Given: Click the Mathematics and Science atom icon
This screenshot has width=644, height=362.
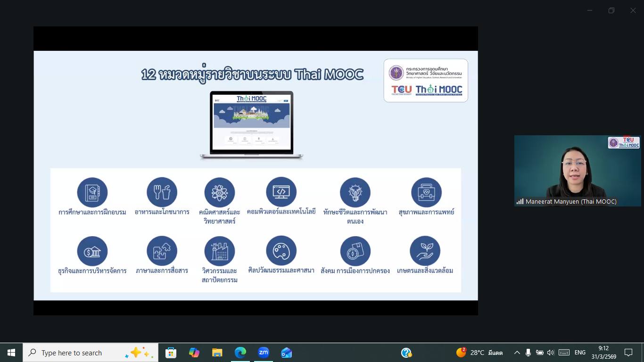Looking at the screenshot, I should tap(219, 192).
